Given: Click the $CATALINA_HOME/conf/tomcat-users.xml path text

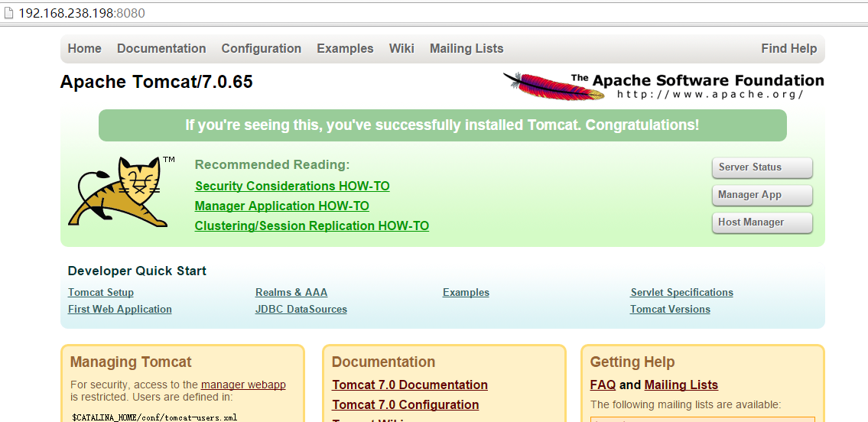Looking at the screenshot, I should click(154, 417).
